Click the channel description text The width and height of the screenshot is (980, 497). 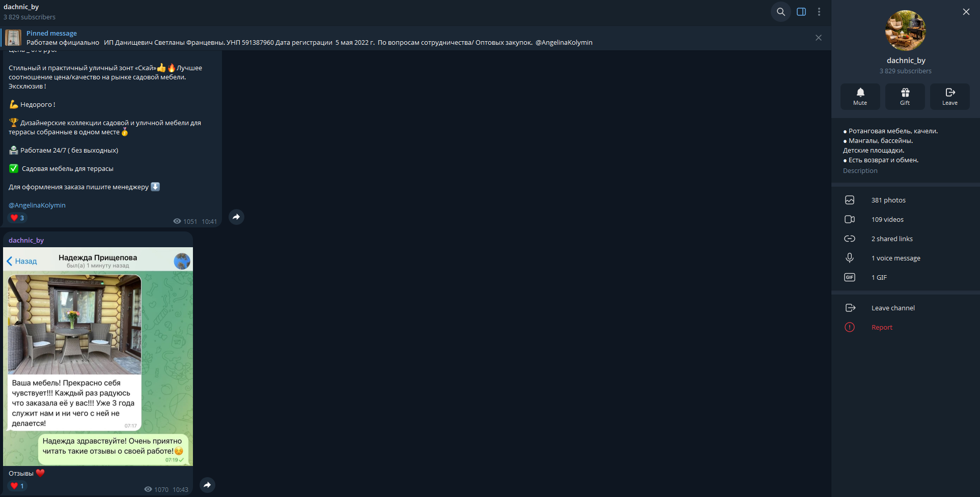tap(890, 145)
